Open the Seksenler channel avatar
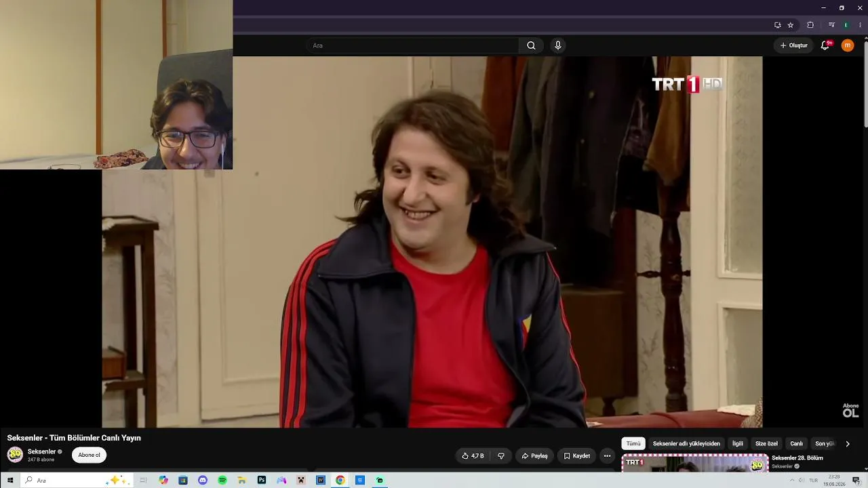The image size is (868, 488). click(15, 455)
